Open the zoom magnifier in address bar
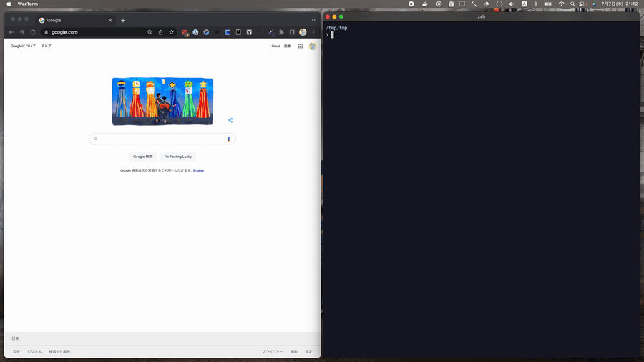The width and height of the screenshot is (644, 362). point(150,32)
